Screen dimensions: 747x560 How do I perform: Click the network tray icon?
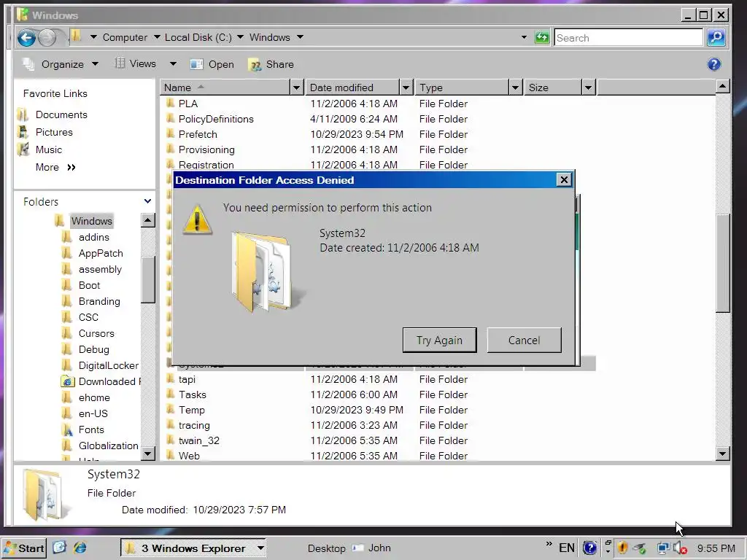point(662,548)
